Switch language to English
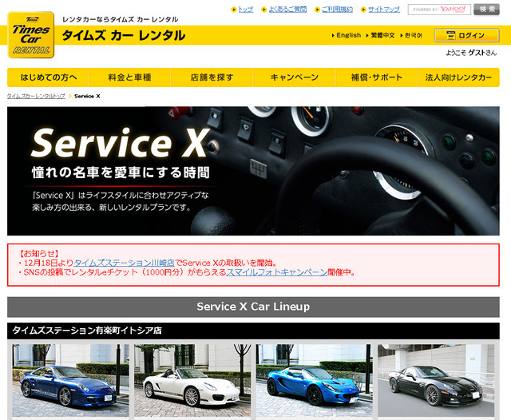This screenshot has width=511, height=420. click(x=348, y=35)
